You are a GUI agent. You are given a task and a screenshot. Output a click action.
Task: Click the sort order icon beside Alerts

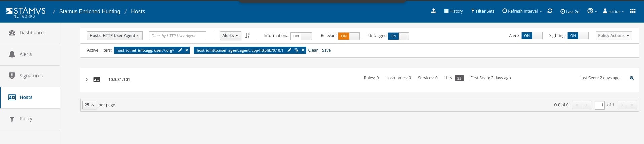247,36
